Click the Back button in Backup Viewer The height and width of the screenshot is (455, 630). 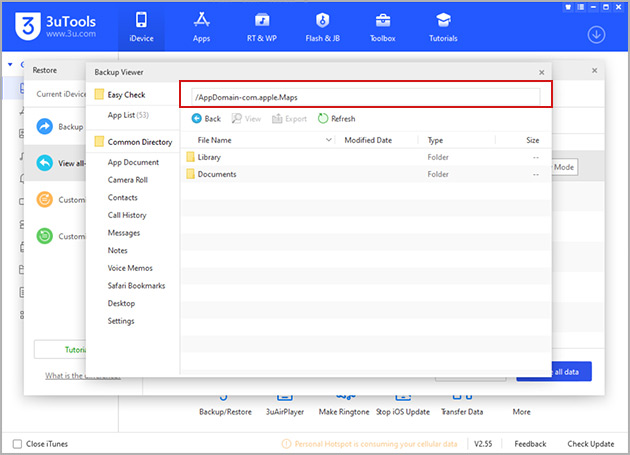pos(206,119)
